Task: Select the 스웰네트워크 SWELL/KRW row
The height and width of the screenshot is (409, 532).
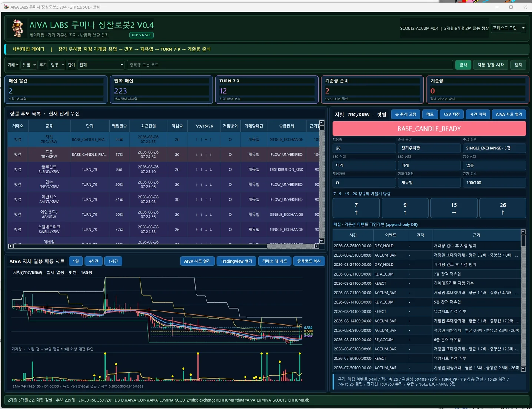Action: (x=163, y=230)
